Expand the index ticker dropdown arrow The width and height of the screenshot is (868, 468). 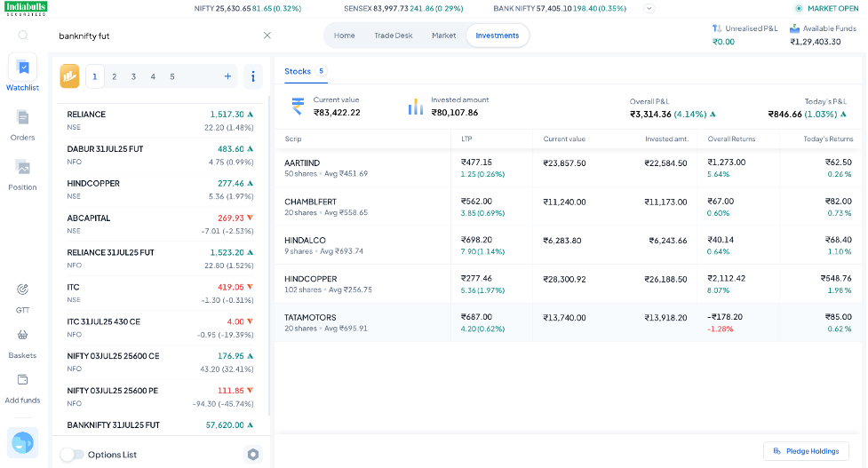649,8
